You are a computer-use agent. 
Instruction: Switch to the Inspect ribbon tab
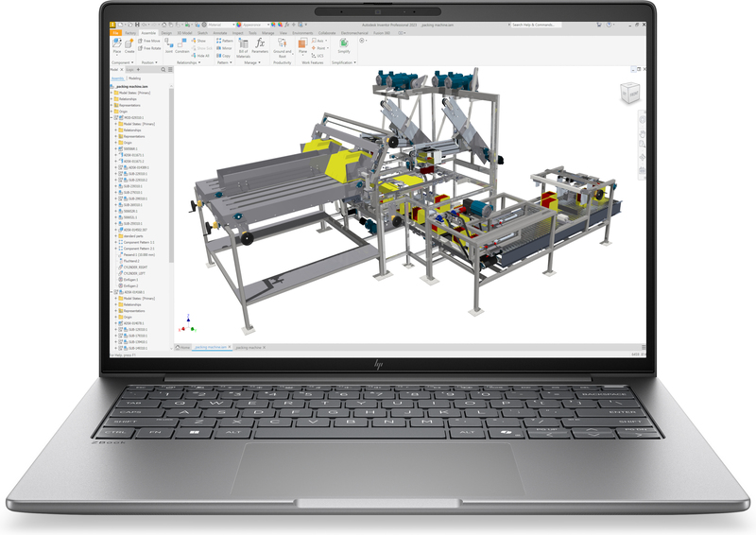tap(238, 33)
